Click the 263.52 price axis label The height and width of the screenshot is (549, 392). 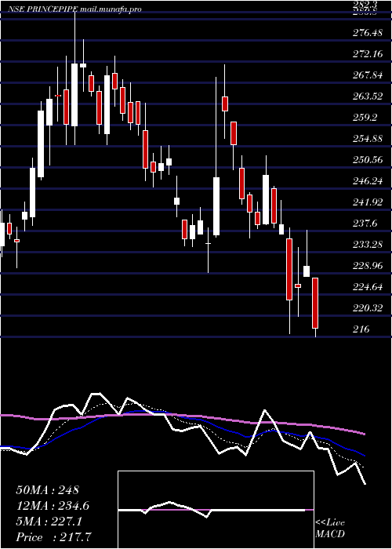(367, 96)
